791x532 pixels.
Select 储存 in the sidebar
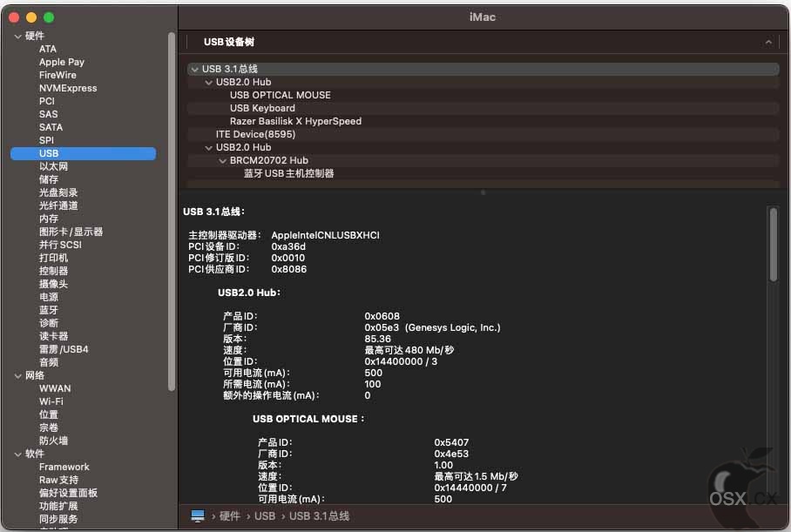(49, 179)
